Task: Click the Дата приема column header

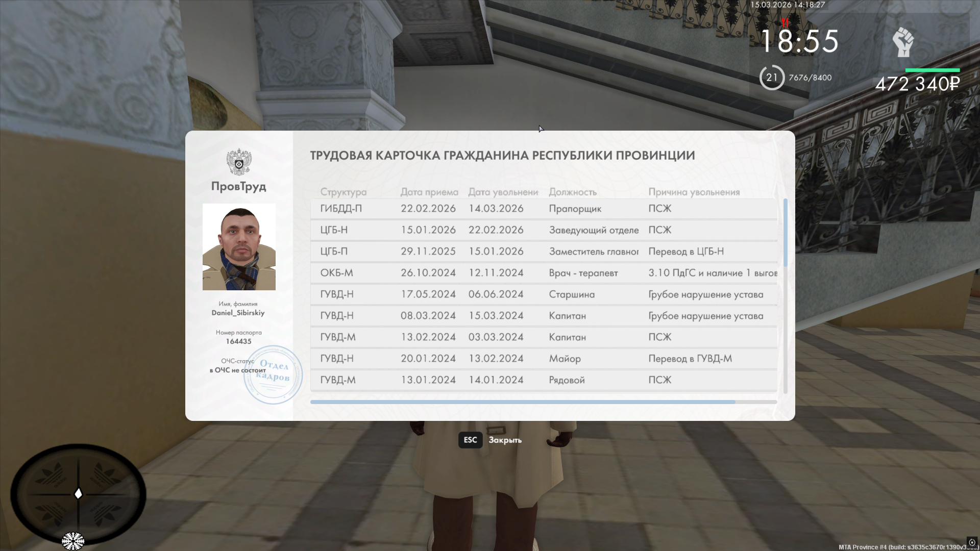Action: 429,192
